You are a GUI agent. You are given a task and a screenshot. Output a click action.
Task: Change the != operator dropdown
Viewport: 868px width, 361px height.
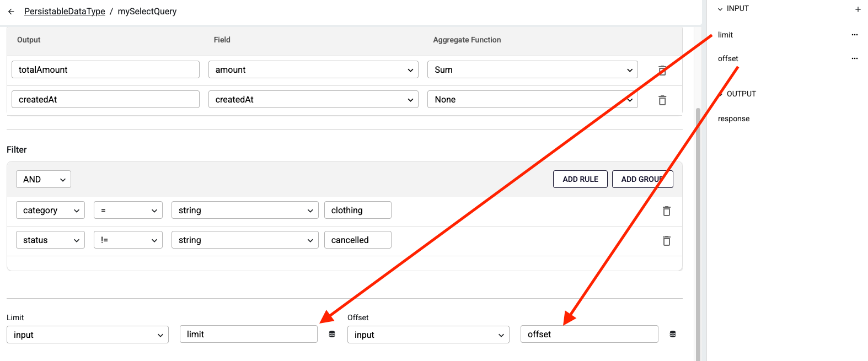click(x=128, y=240)
